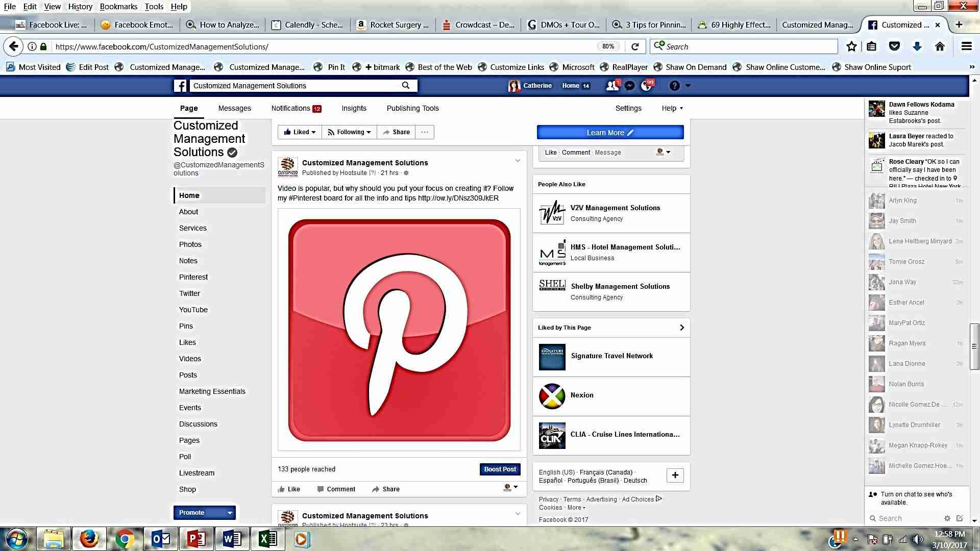Open the Firefox hamburger menu
This screenshot has height=551, width=980.
966,46
